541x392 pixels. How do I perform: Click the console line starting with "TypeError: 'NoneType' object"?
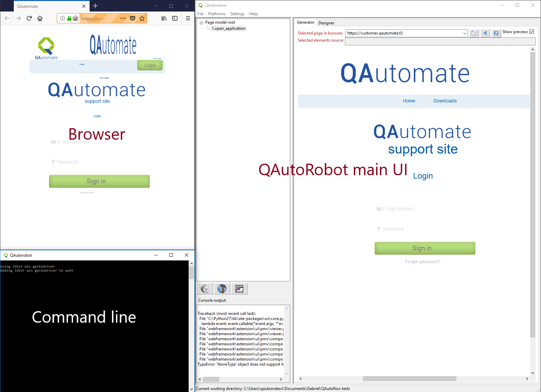coord(240,364)
